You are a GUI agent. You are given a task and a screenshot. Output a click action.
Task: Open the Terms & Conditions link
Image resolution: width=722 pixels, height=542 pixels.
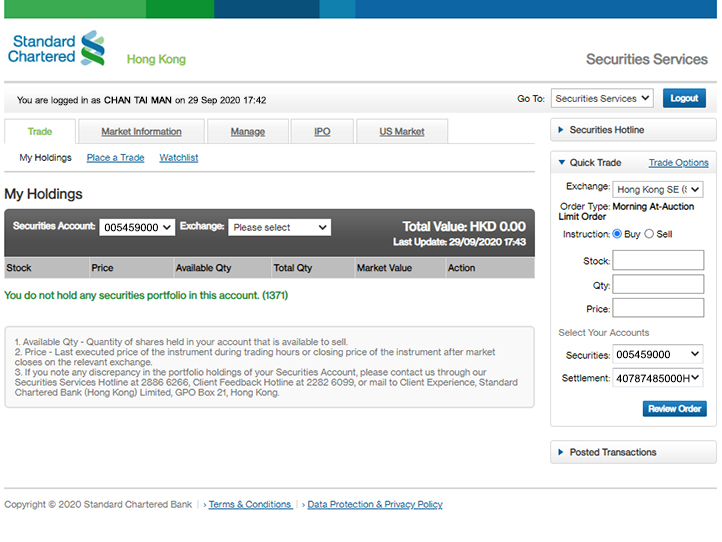coord(250,504)
